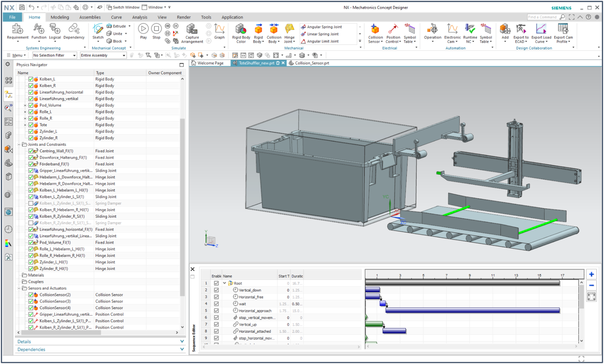Click the Stop simulation icon
This screenshot has height=364, width=604.
pyautogui.click(x=156, y=29)
